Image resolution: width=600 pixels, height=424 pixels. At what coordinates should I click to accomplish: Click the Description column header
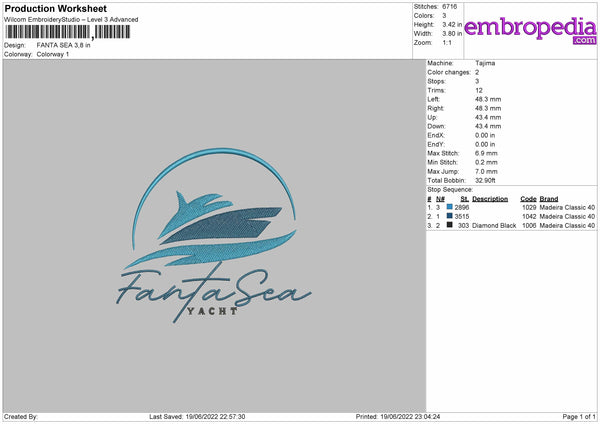pyautogui.click(x=490, y=199)
